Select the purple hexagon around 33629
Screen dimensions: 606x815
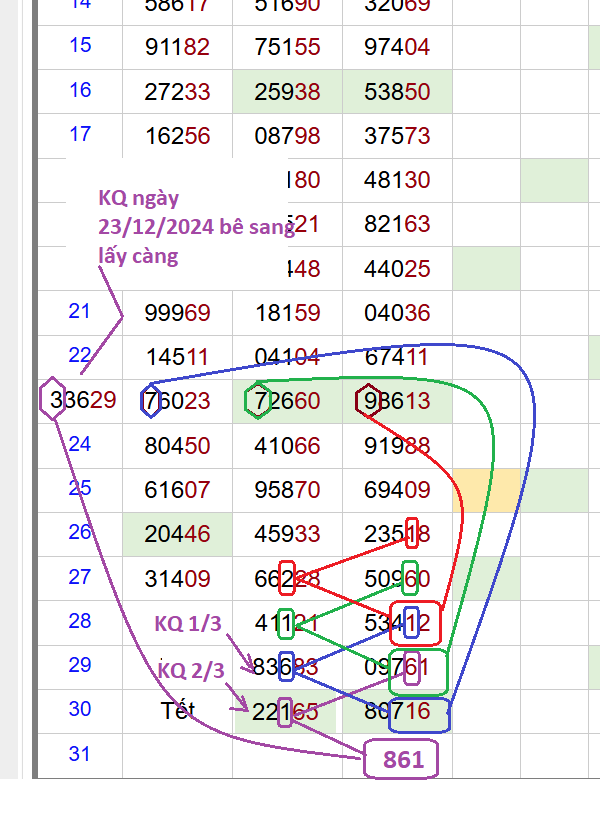pyautogui.click(x=54, y=400)
